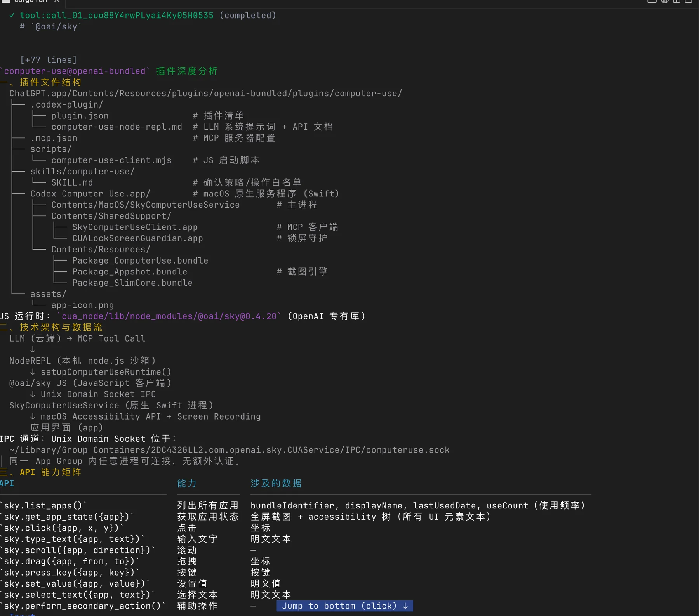Click the "三、API 能力矩阵" section heading
Viewport: 699px width, 616px height.
(x=41, y=472)
